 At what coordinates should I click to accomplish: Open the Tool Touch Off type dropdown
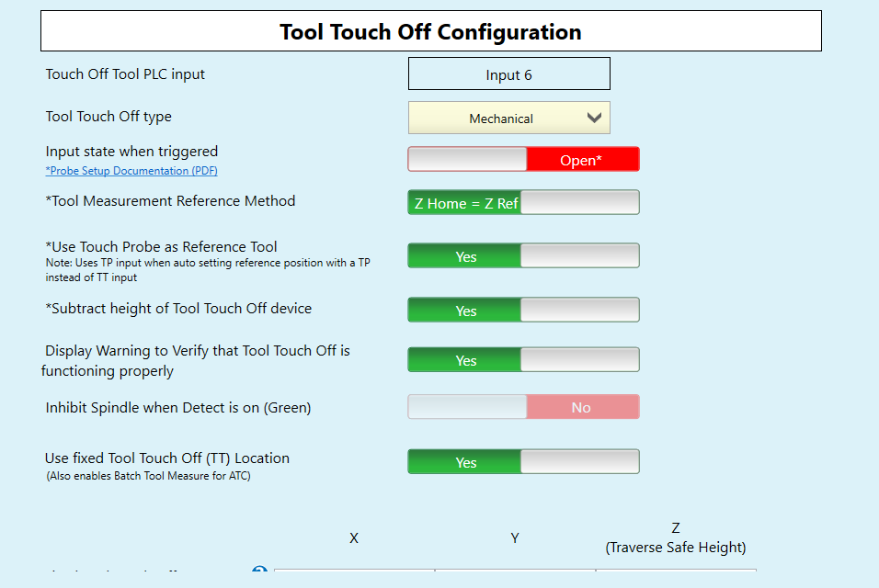tap(509, 118)
